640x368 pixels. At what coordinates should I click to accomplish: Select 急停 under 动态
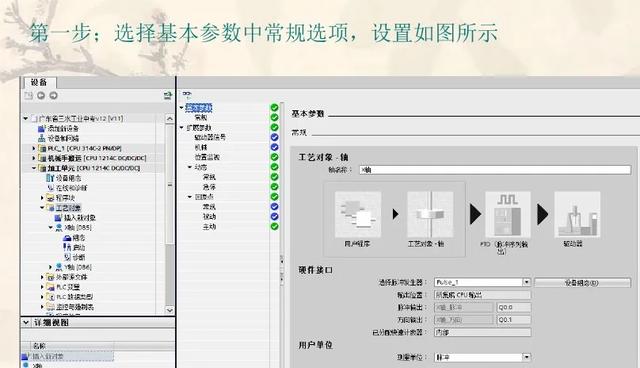pyautogui.click(x=209, y=187)
